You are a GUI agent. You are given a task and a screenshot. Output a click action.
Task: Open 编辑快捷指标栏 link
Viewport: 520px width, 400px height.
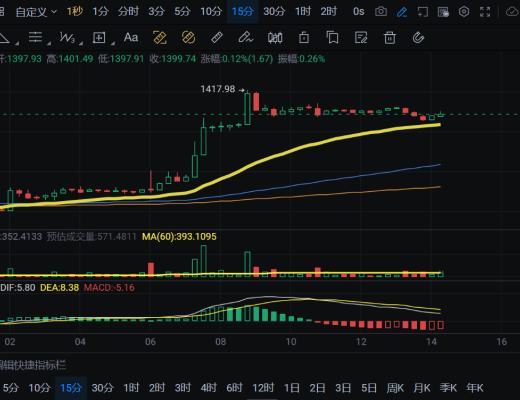pyautogui.click(x=33, y=365)
